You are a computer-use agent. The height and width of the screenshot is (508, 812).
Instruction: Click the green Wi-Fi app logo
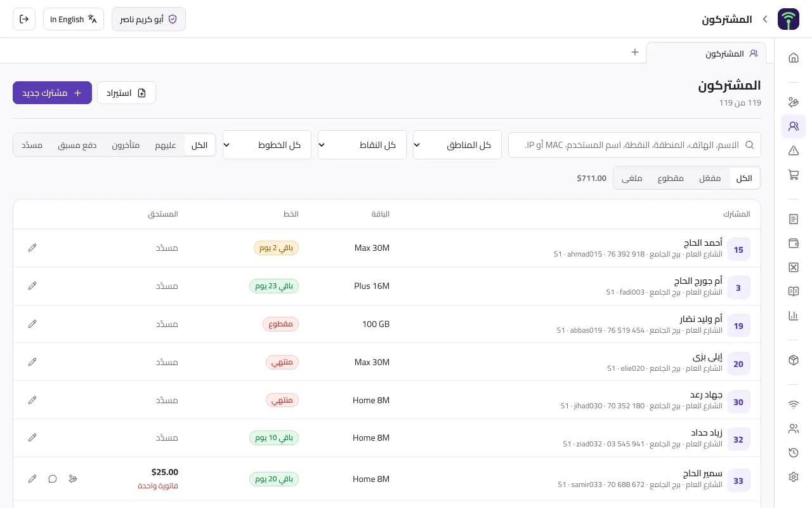[789, 19]
